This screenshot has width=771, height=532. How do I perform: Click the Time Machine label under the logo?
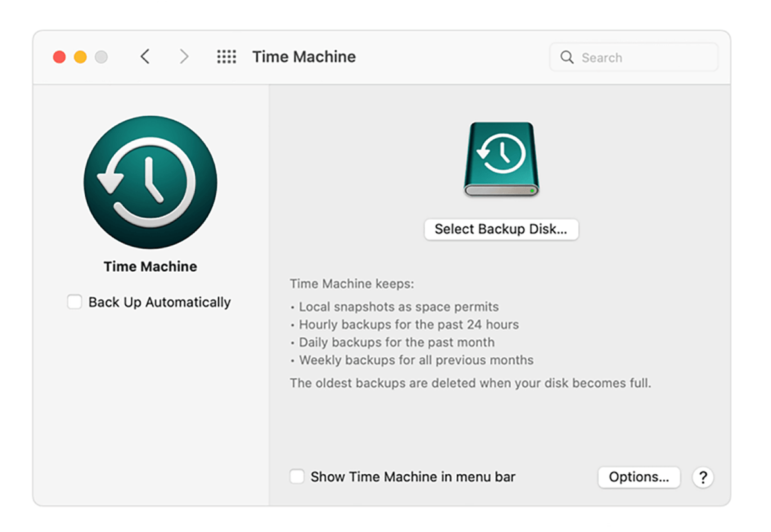150,266
